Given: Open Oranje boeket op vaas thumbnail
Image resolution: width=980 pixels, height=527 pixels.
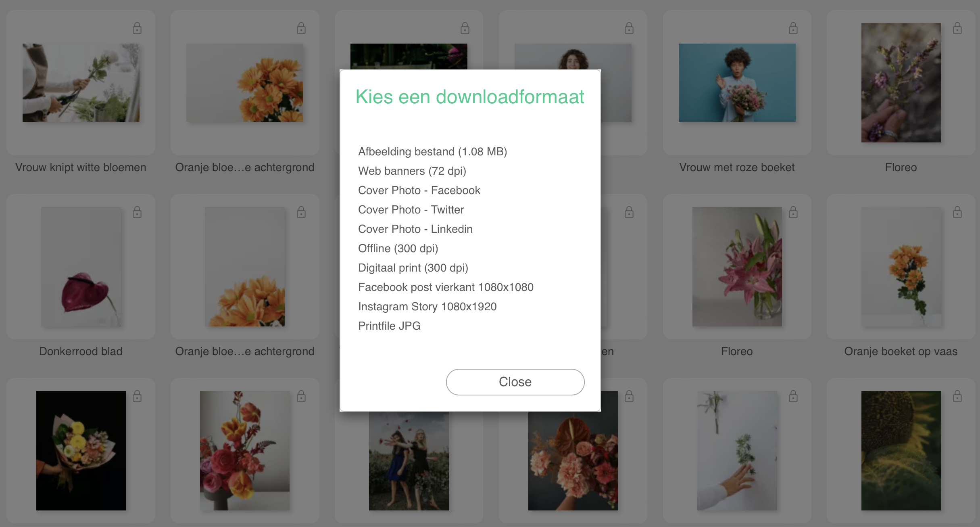Looking at the screenshot, I should [x=901, y=267].
